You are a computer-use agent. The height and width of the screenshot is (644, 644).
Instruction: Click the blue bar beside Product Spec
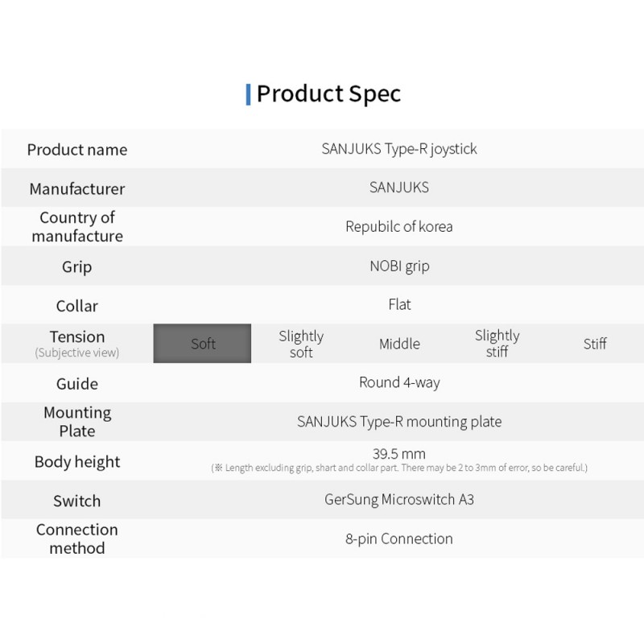(x=248, y=94)
